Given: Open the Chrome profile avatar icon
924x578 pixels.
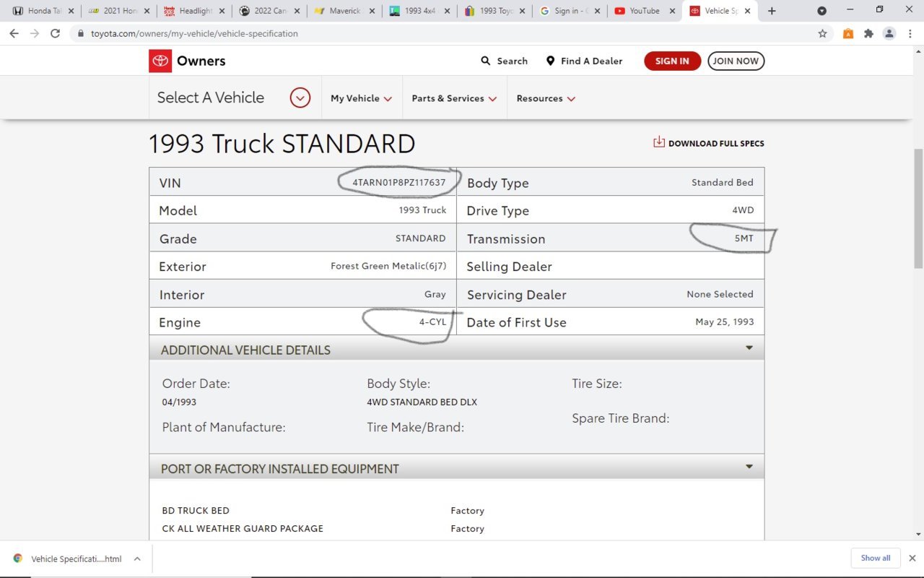Looking at the screenshot, I should click(889, 33).
